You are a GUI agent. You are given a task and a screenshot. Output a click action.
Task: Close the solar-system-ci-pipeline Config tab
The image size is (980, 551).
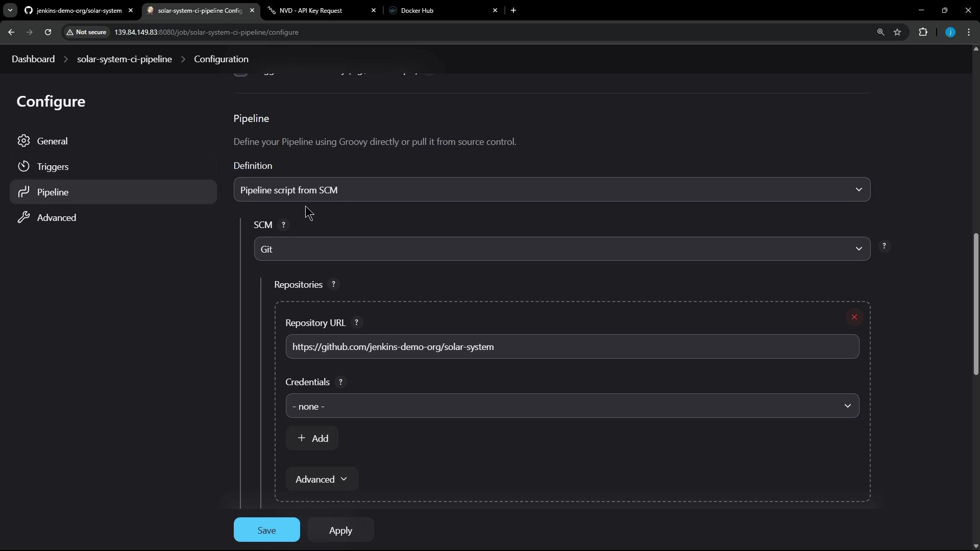click(252, 10)
